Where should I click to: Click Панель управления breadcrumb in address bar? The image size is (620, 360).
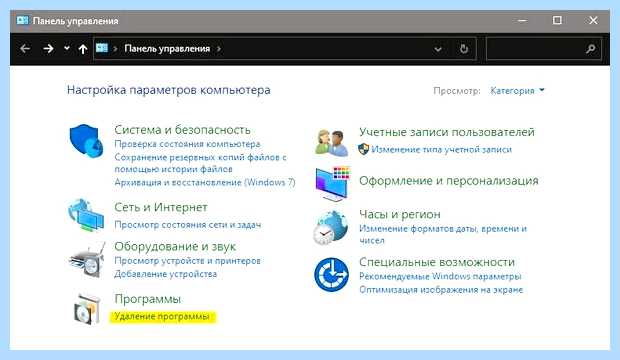point(167,49)
